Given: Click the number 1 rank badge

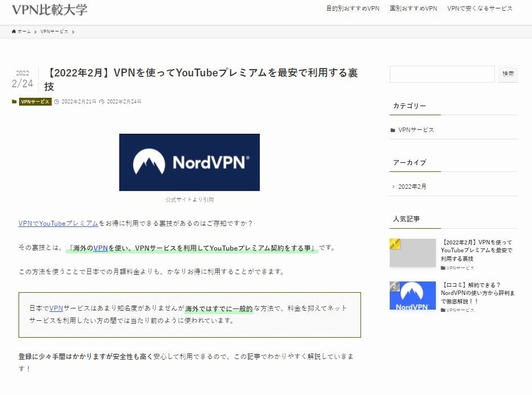Looking at the screenshot, I should click(395, 243).
